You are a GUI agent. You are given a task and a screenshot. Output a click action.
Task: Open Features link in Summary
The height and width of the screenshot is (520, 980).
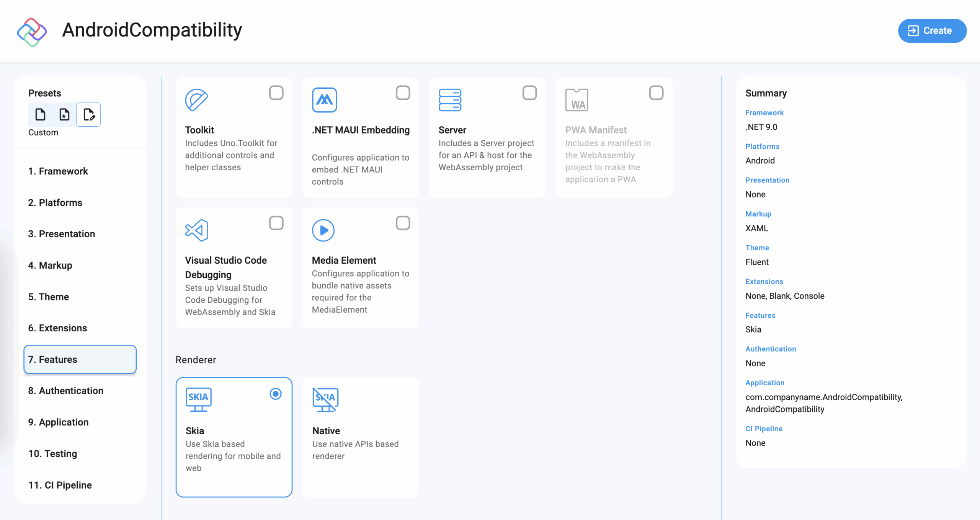[760, 315]
